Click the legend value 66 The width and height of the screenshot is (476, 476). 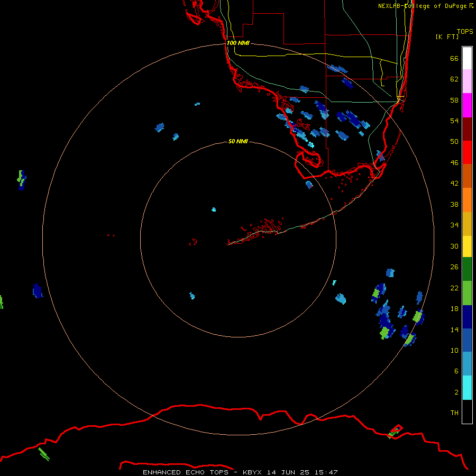(x=454, y=58)
